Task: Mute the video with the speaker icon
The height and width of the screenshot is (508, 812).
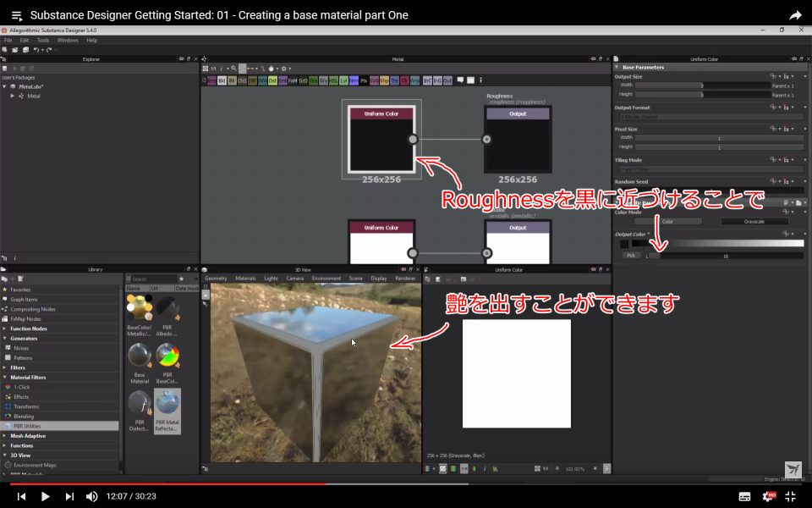Action: point(91,497)
